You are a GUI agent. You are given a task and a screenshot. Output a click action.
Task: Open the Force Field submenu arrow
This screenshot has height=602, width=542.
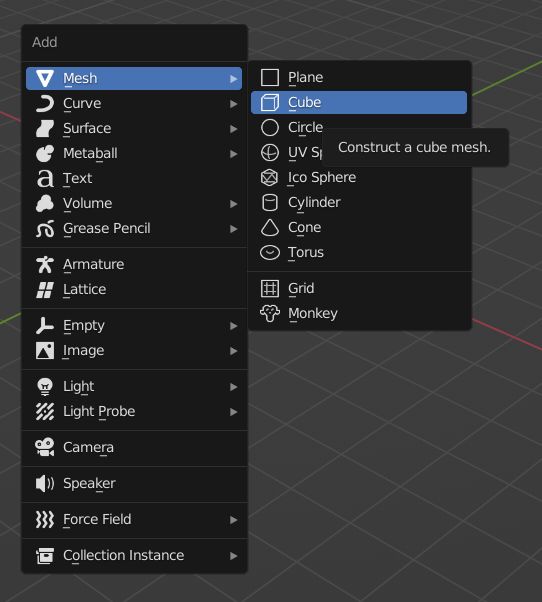click(233, 520)
